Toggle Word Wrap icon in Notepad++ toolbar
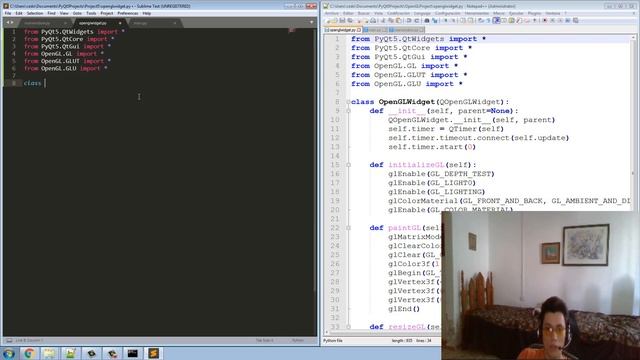 coord(481,20)
